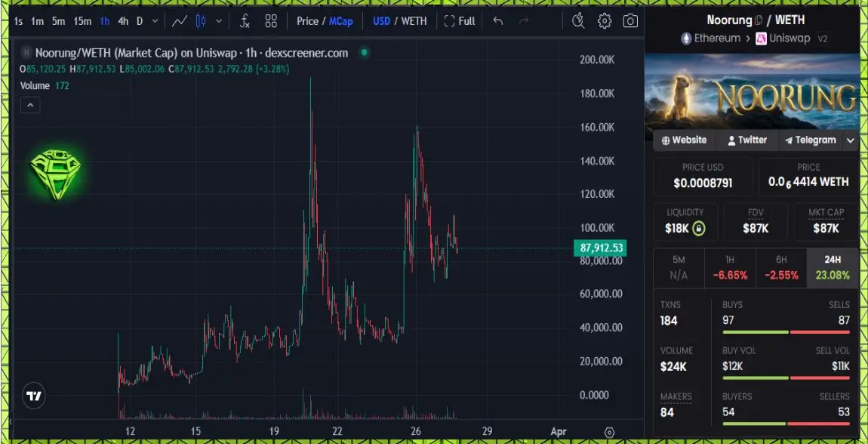Click the Ethereum chain link
The height and width of the screenshot is (444, 868).
[717, 39]
